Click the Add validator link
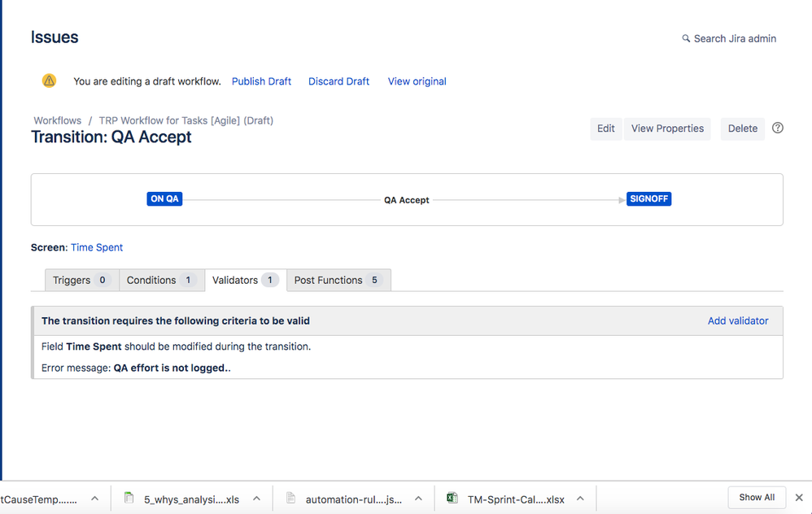 tap(738, 321)
